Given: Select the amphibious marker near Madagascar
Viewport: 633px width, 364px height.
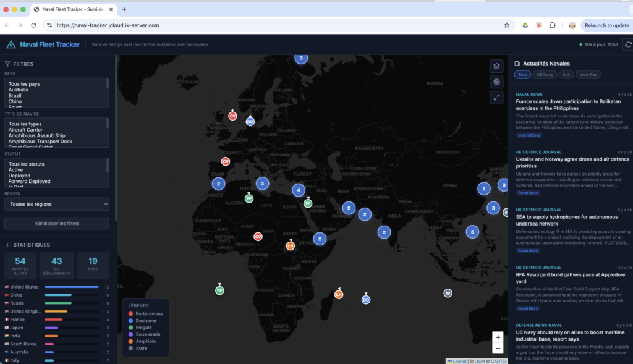Looking at the screenshot, I should [339, 295].
